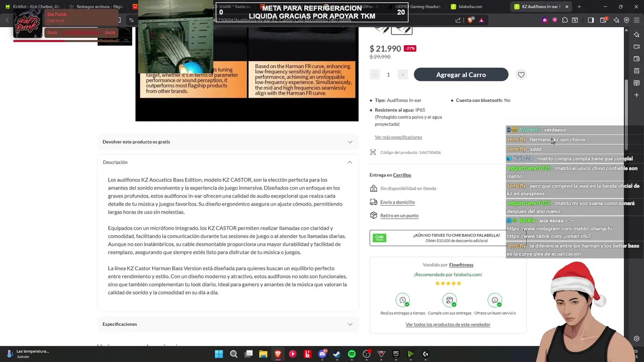The width and height of the screenshot is (644, 362).
Task: Open Leo AI sparkle icon
Action: [x=616, y=20]
